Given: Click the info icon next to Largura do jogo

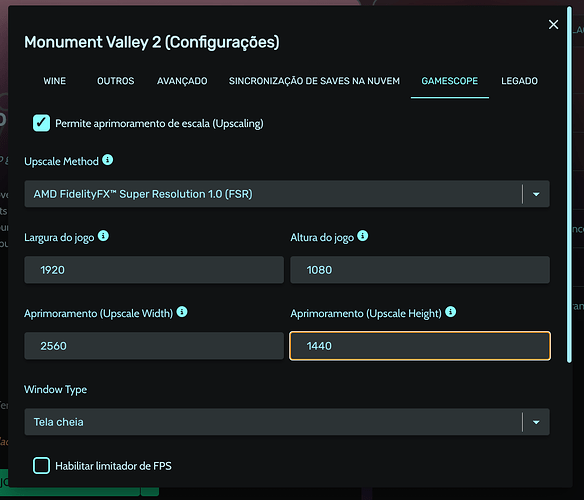Looking at the screenshot, I should [103, 236].
